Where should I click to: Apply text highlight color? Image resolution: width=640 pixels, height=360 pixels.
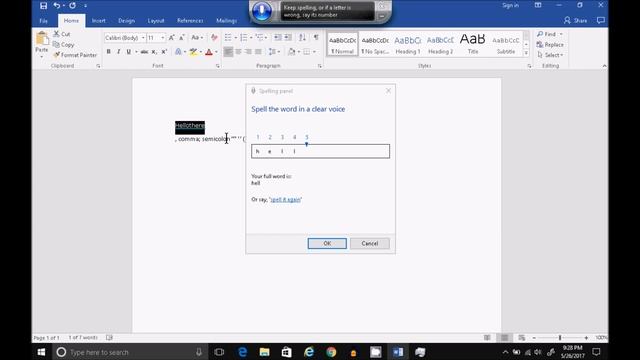[193, 52]
